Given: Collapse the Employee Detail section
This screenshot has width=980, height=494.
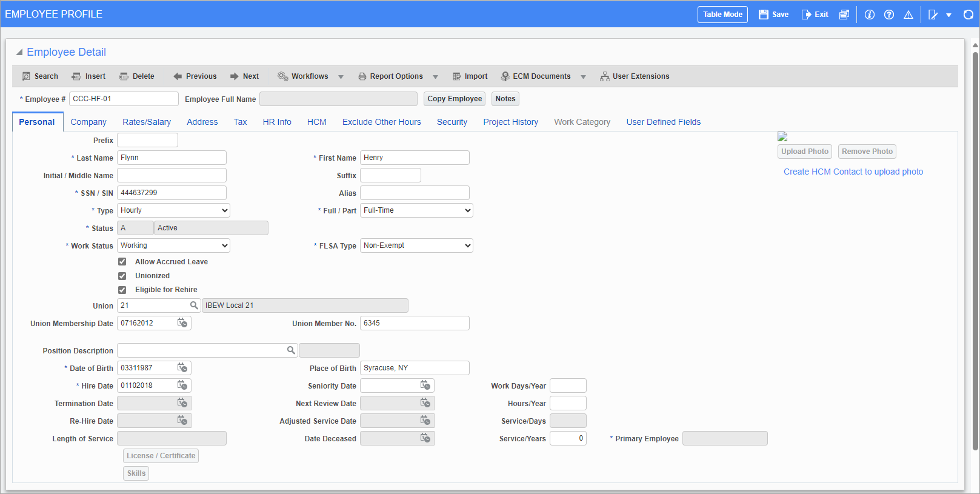Looking at the screenshot, I should tap(19, 52).
